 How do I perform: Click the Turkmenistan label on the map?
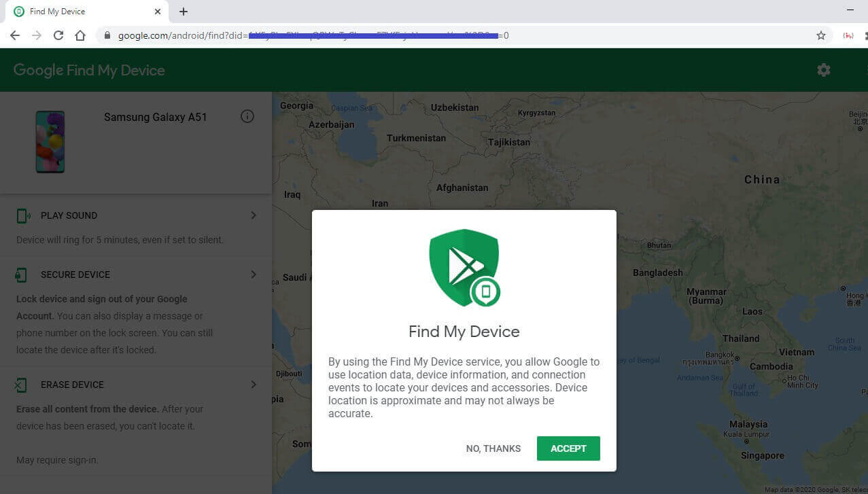pyautogui.click(x=416, y=138)
